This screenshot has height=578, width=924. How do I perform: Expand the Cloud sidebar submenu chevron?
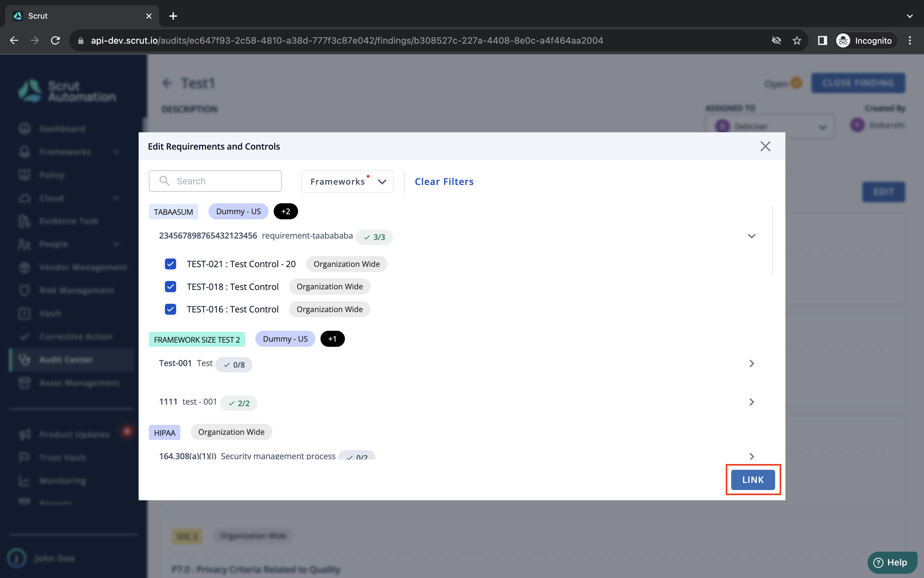point(116,198)
